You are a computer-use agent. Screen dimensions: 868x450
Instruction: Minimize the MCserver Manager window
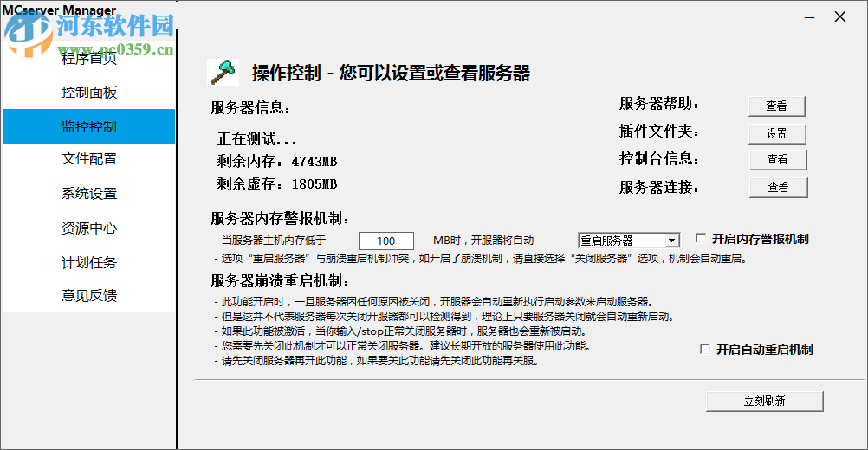point(809,17)
